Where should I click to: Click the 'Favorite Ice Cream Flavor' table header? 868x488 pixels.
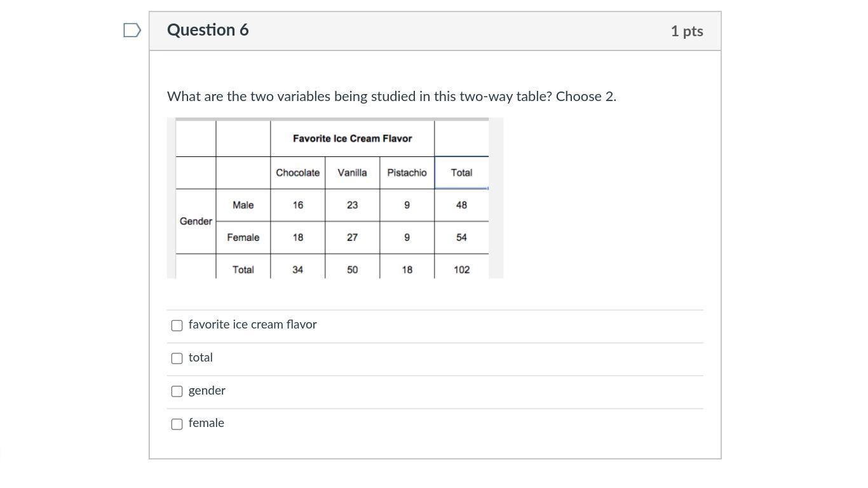352,139
